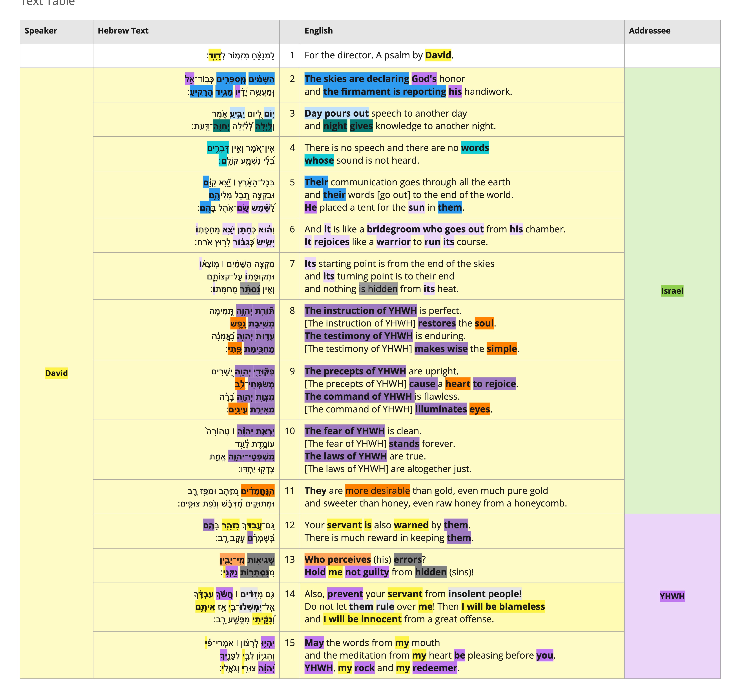Click orange highlighted 'soul' in verse 8
The height and width of the screenshot is (700, 742).
(484, 323)
